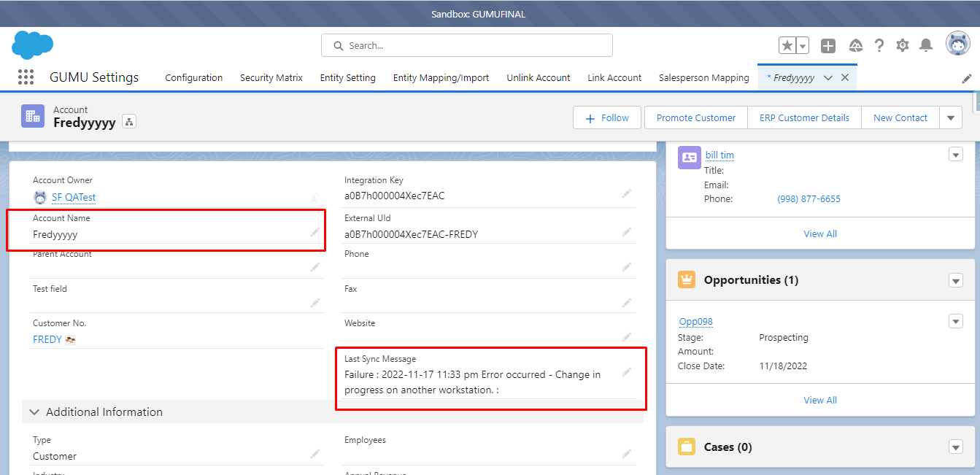
Task: Open the SF QATest owner link
Action: pyautogui.click(x=74, y=197)
